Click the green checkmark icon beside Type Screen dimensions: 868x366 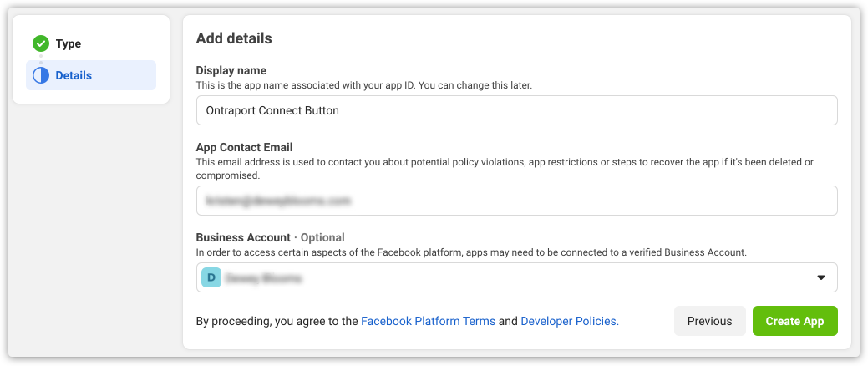point(41,43)
